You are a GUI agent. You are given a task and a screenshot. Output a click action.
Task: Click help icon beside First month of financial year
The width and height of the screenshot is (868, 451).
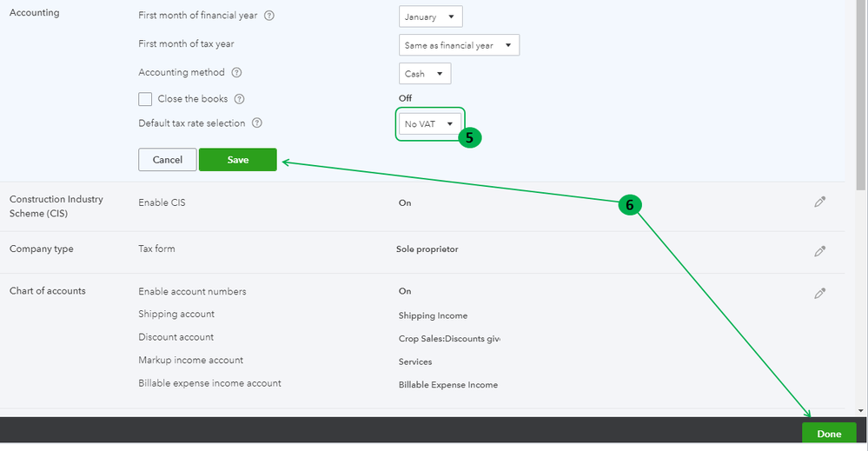[x=269, y=17]
